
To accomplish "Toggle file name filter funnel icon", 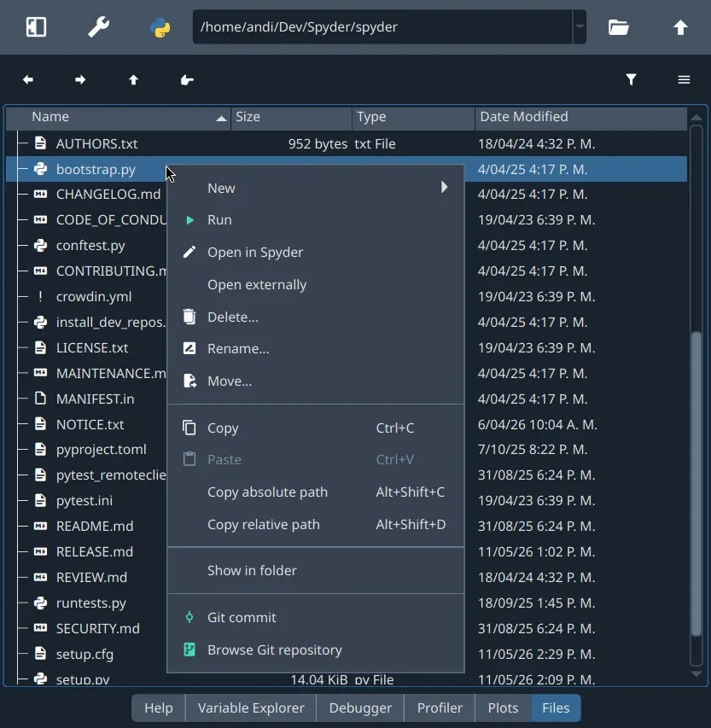I will pos(631,80).
